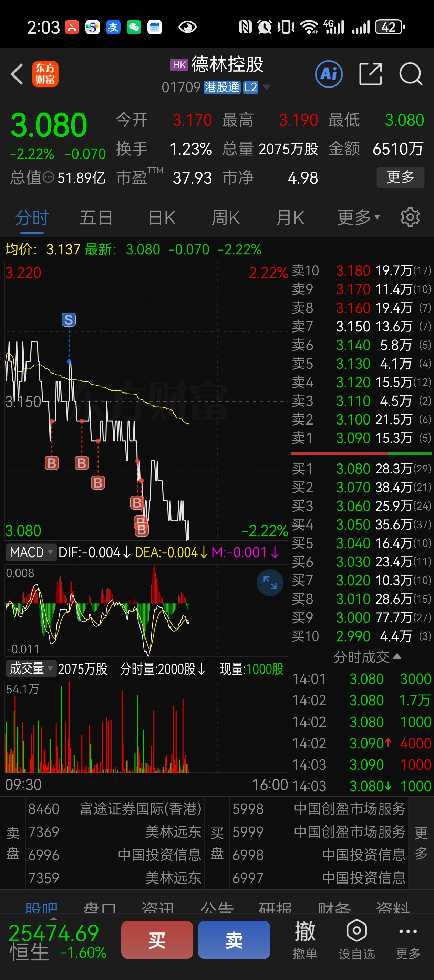Open the 成交量 indicator dropdown

31,668
